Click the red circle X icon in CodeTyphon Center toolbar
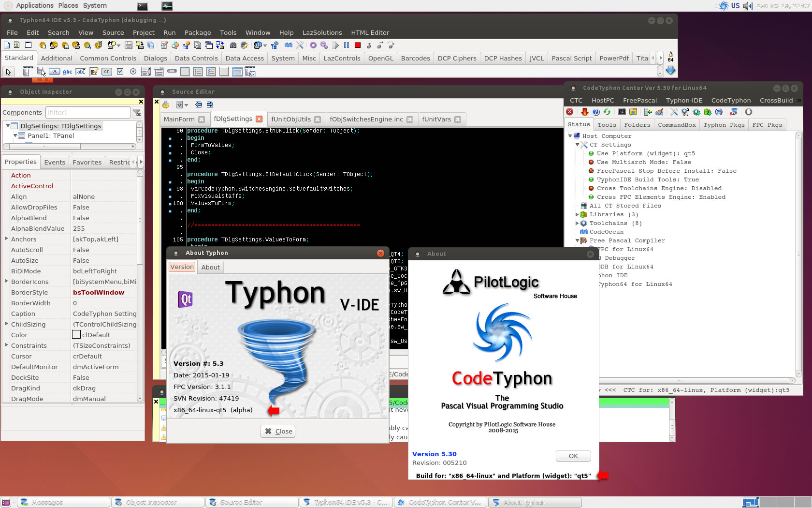Screen dimensions: 812x508 coord(570,112)
